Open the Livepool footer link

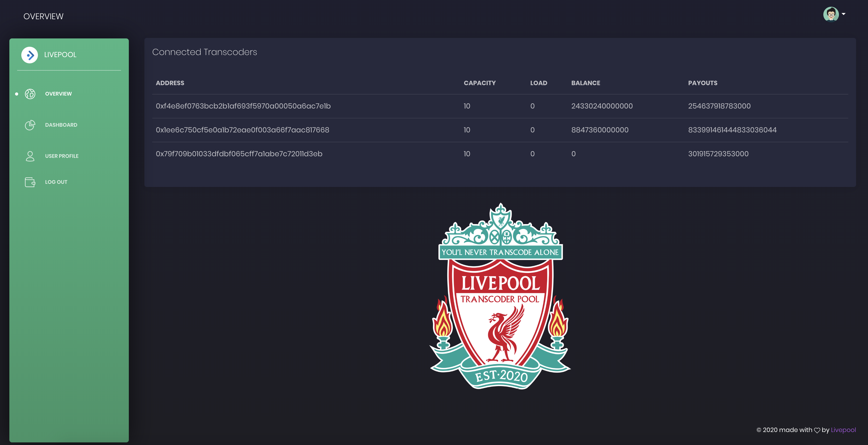[843, 430]
